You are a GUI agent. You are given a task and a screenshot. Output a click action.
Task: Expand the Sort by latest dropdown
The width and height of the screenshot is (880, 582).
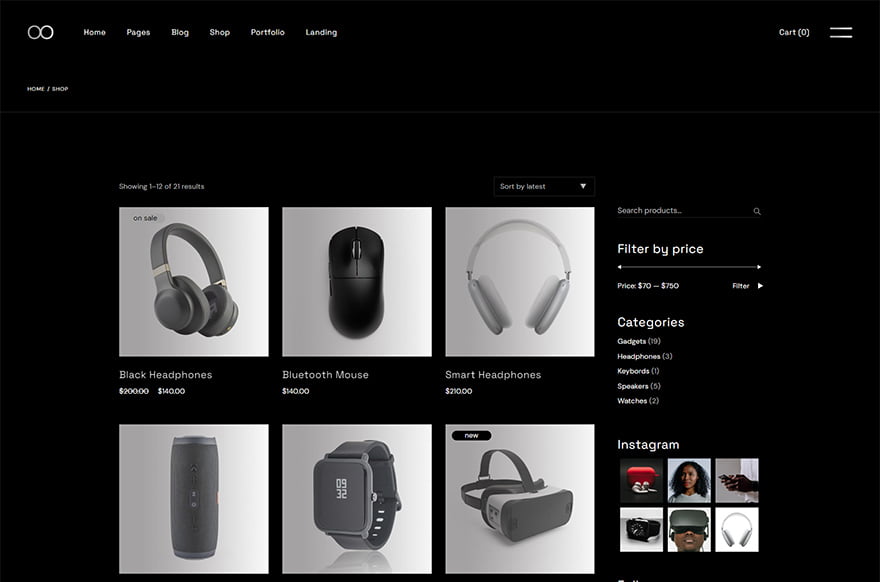(544, 186)
